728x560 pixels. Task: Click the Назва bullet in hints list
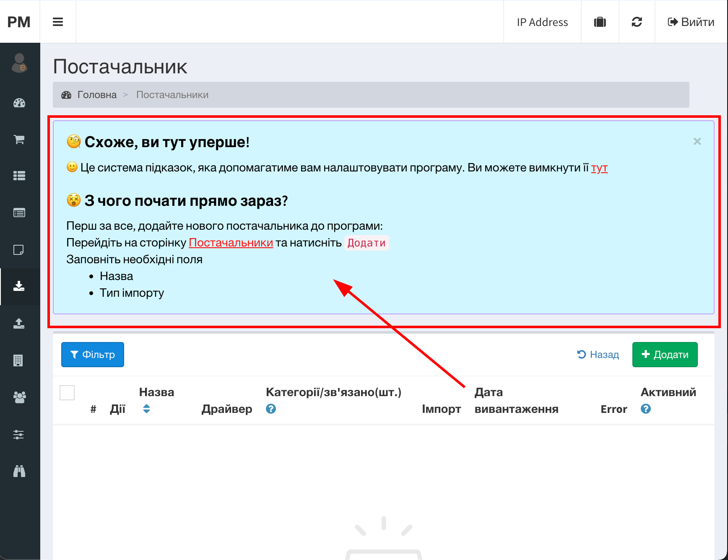(117, 276)
